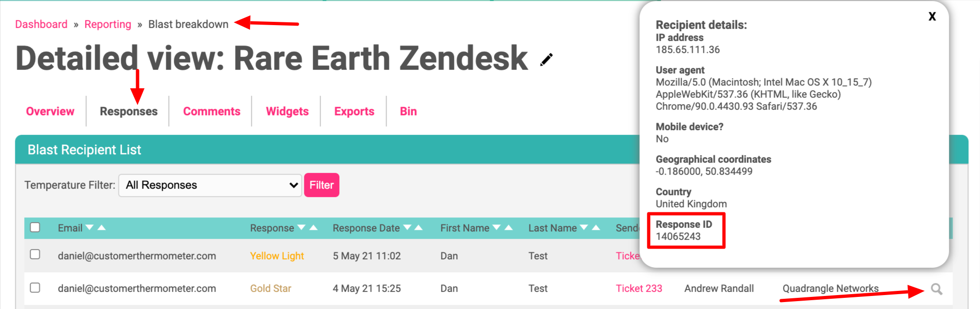The height and width of the screenshot is (309, 980).
Task: Go to the Exports tab
Action: tap(354, 112)
